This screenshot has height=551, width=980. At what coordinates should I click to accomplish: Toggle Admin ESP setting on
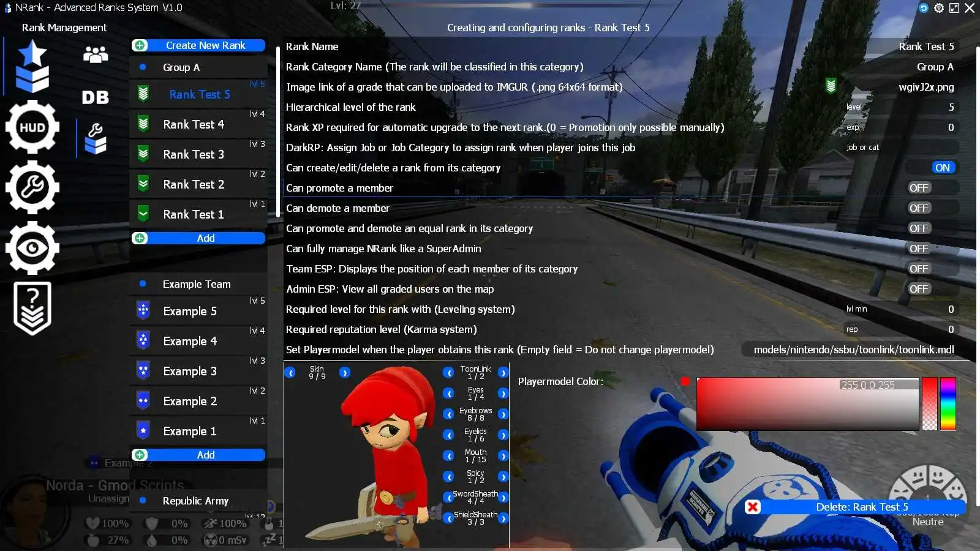coord(919,289)
